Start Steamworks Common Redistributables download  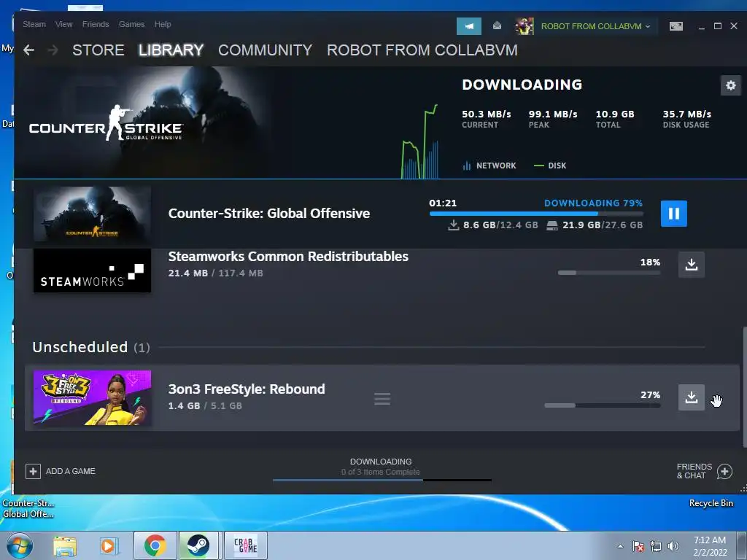click(692, 264)
